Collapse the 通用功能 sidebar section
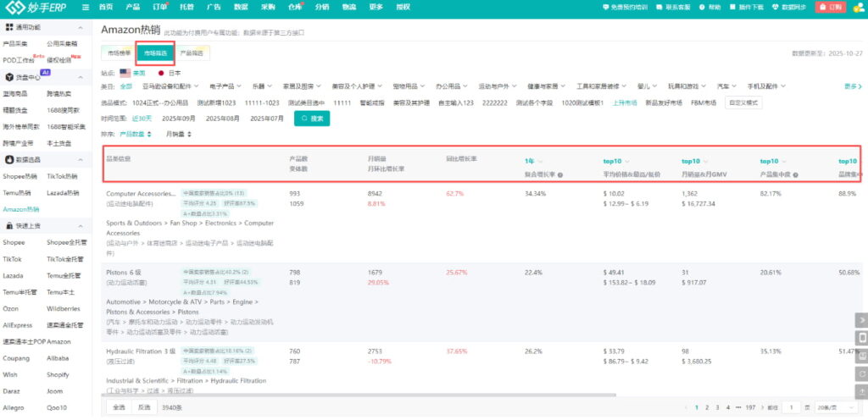868x420 pixels. pos(83,27)
